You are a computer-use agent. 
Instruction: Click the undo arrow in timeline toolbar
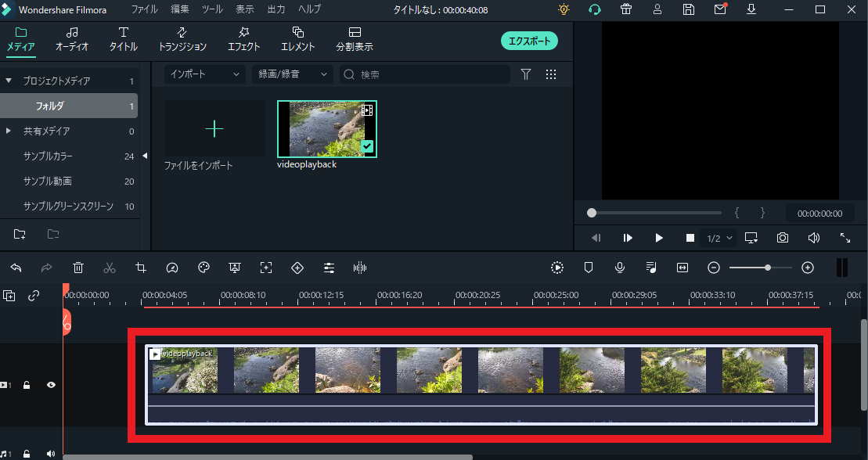click(x=16, y=268)
